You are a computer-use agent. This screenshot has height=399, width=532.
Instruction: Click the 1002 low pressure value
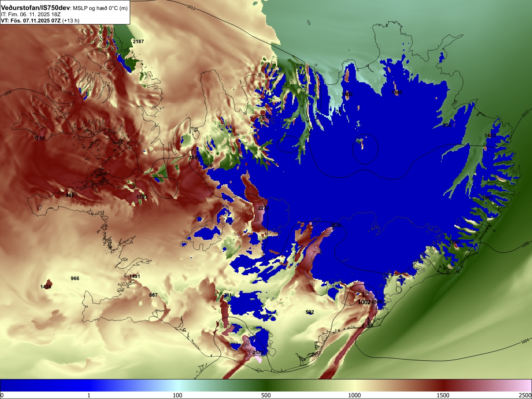tap(364, 302)
